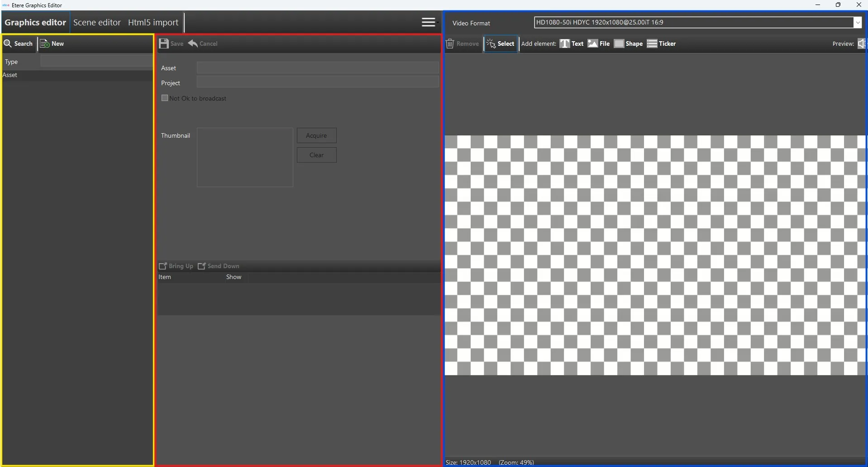Click the Save disk icon

point(164,43)
